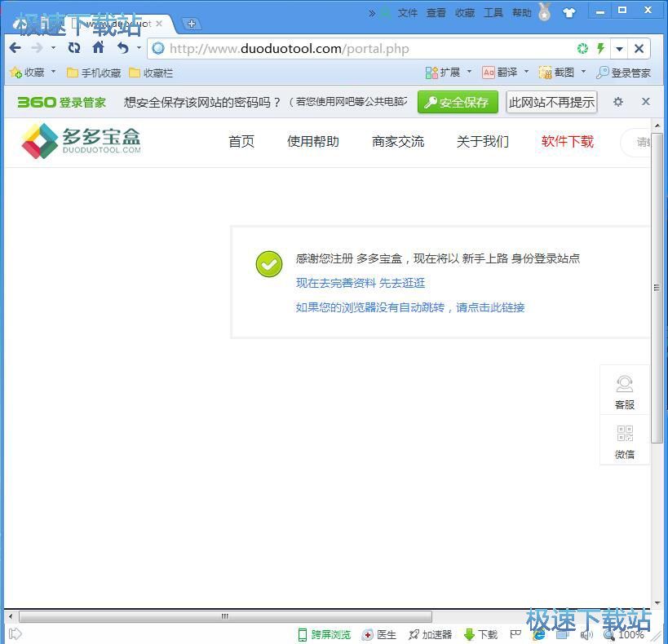Screen dimensions: 668x644
Task: Click the 现在去完善资料 link
Action: (x=335, y=283)
